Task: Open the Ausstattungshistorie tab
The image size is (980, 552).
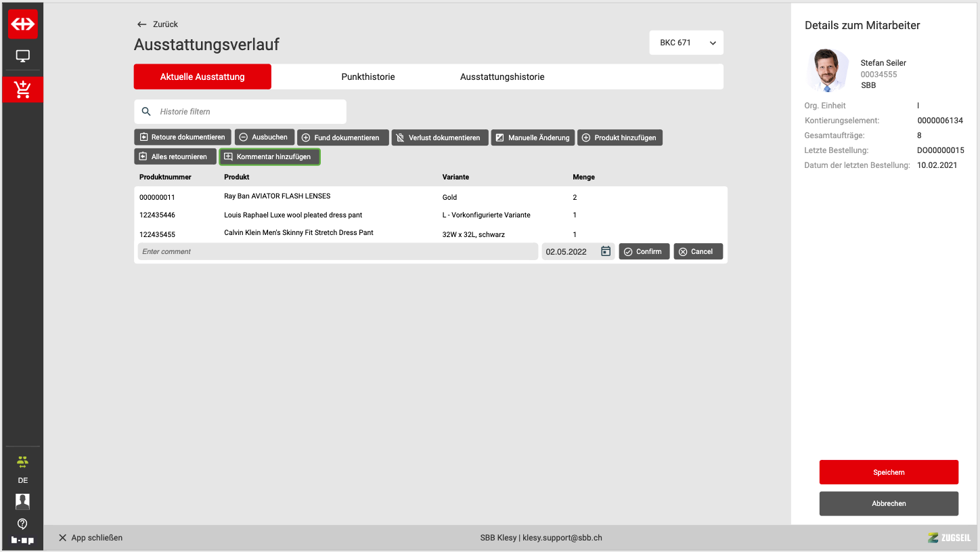Action: tap(502, 77)
